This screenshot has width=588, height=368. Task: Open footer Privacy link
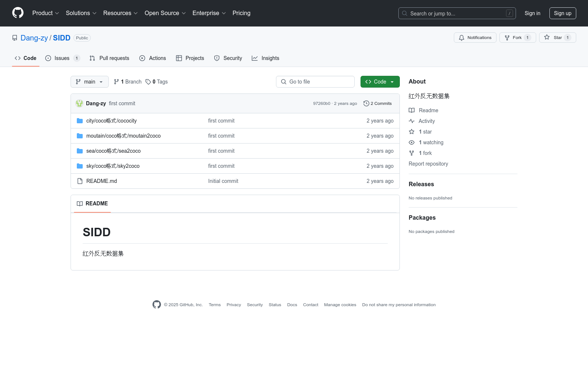tap(234, 305)
